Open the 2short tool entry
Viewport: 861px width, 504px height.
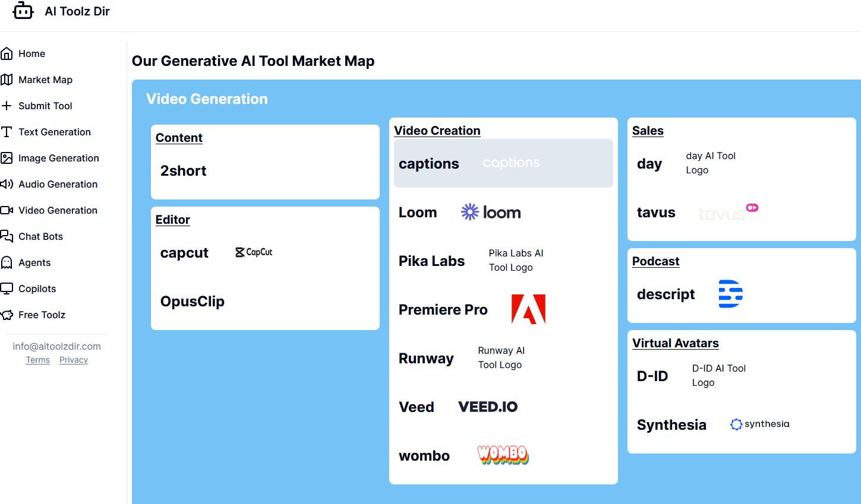click(x=183, y=170)
